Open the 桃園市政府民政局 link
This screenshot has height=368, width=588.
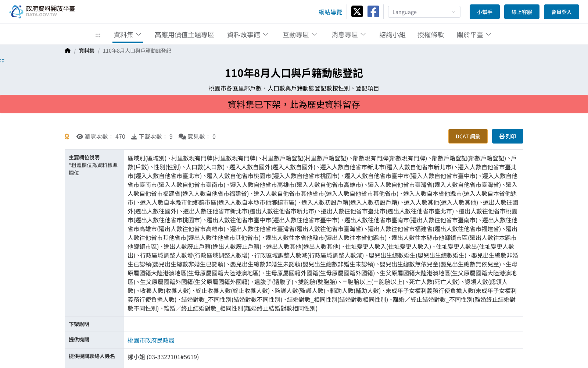[x=151, y=340]
